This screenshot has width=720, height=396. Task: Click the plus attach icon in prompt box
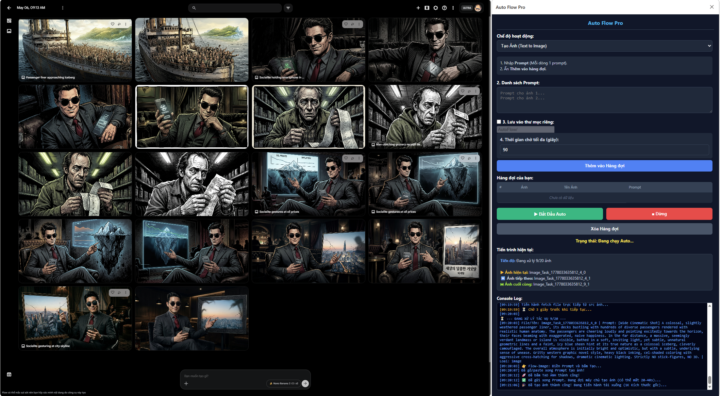tap(186, 384)
